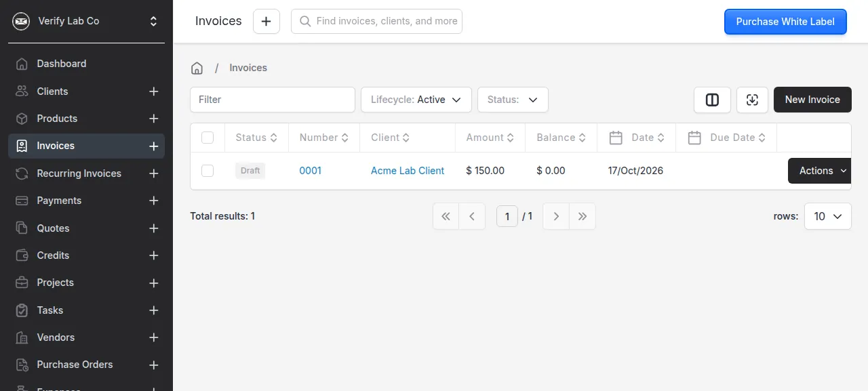
Task: Click the Dashboard home icon in the sidebar
Action: click(22, 64)
